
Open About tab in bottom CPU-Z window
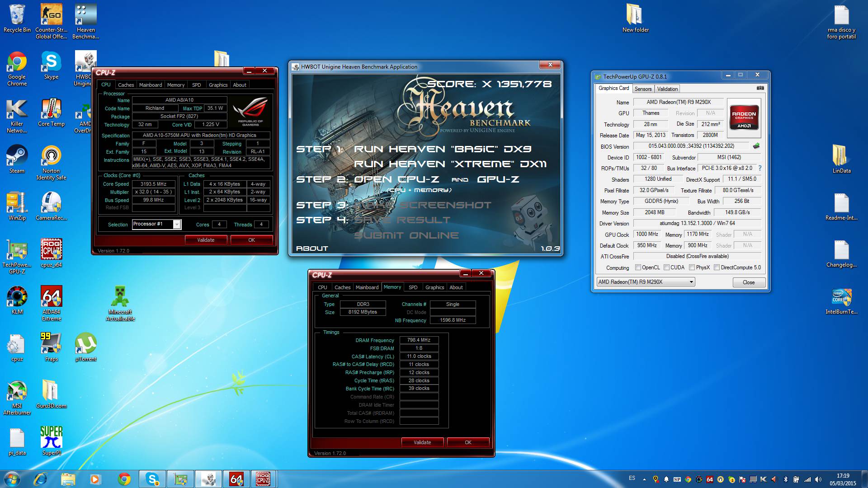pos(456,287)
